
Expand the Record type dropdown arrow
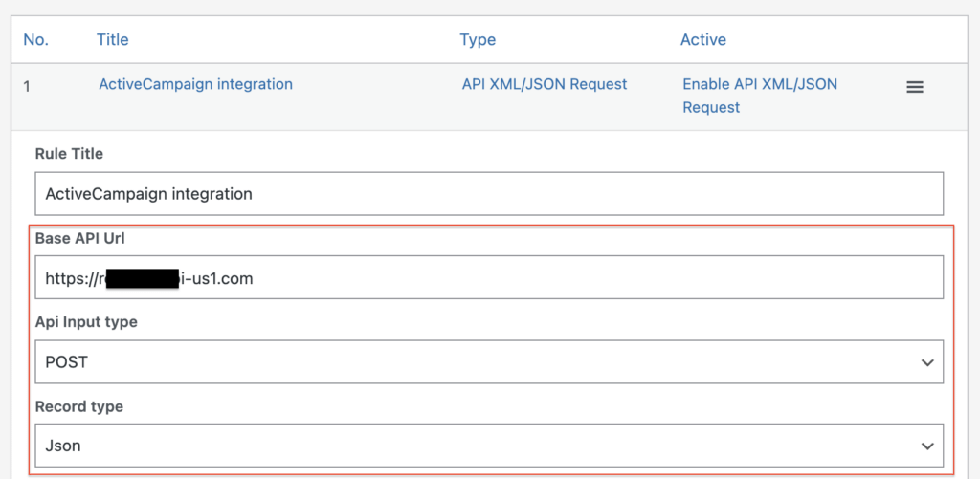coord(925,446)
